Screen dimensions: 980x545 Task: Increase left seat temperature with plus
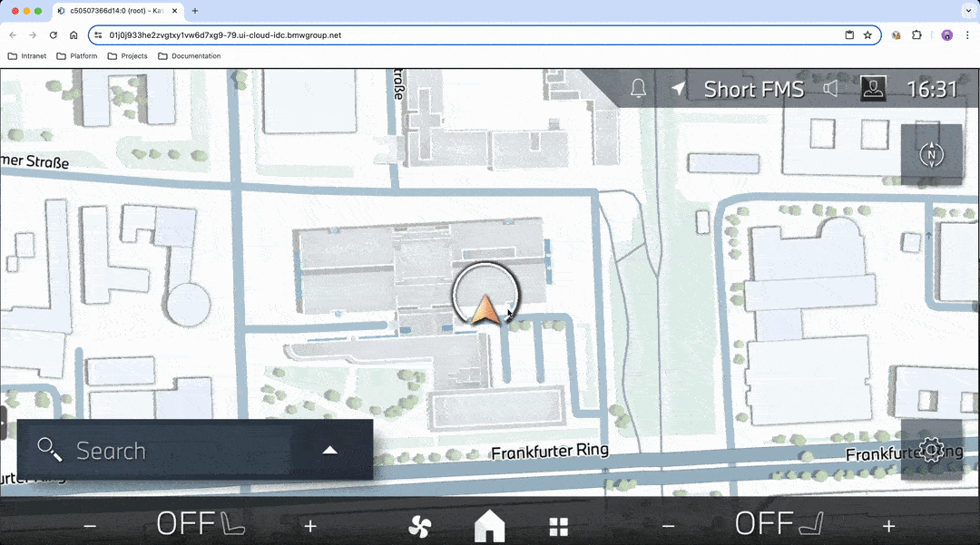tap(310, 526)
